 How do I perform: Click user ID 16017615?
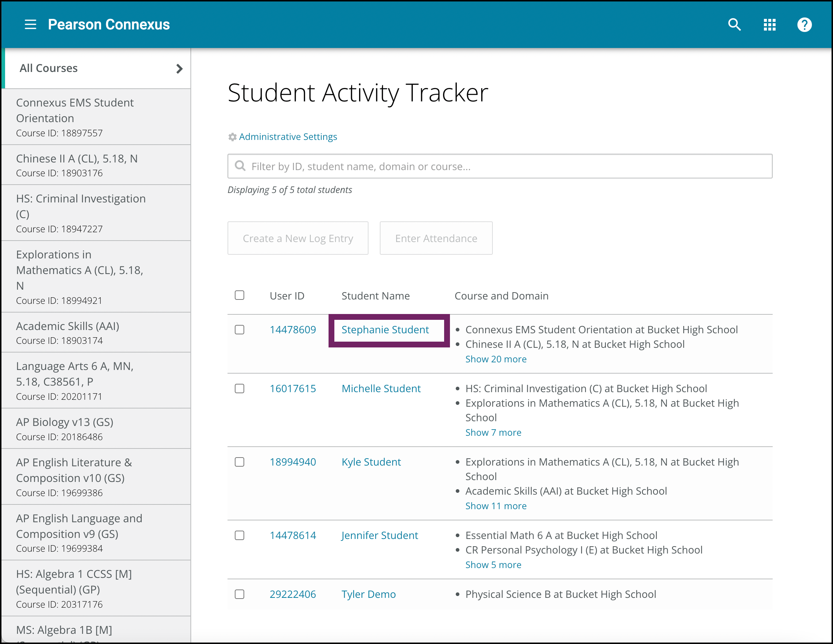pyautogui.click(x=293, y=389)
